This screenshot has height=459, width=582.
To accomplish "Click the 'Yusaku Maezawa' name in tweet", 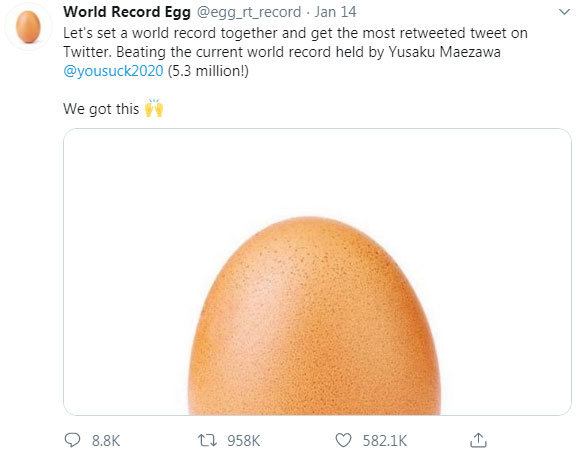I will (444, 52).
